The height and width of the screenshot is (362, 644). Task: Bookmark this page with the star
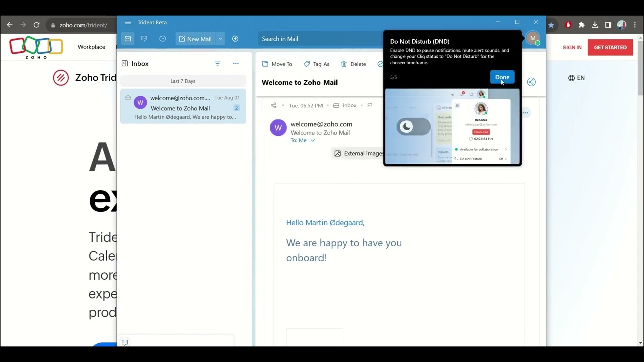click(551, 25)
